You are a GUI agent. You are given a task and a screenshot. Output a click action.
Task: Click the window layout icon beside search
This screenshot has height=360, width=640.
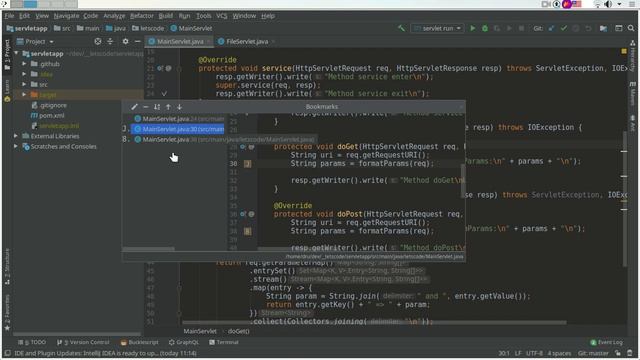[619, 28]
